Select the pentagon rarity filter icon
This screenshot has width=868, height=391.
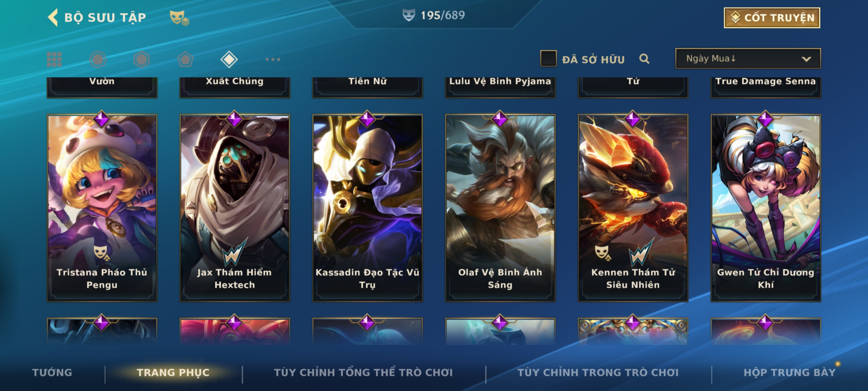[185, 59]
